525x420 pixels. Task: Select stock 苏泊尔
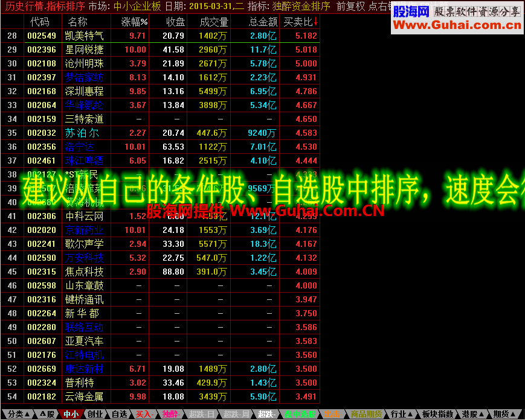82,133
